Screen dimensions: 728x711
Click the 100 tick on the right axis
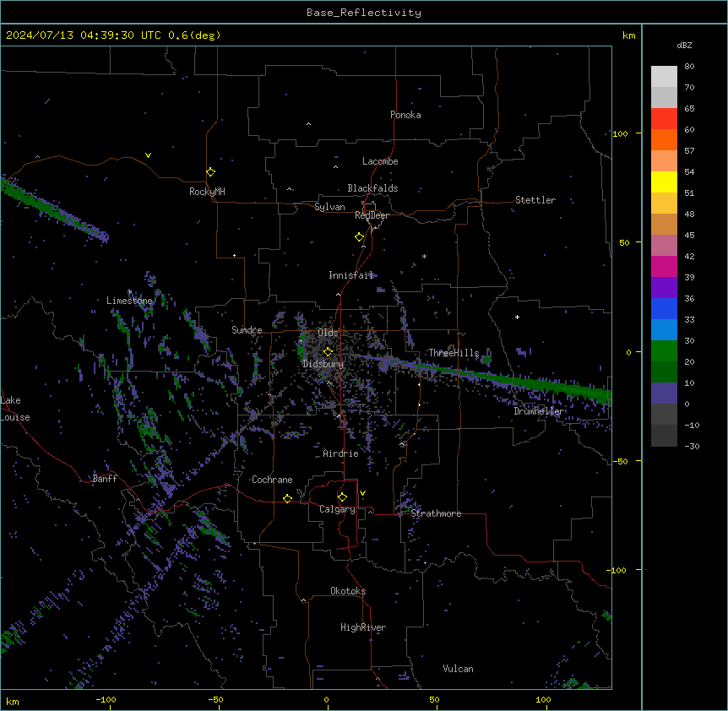pyautogui.click(x=620, y=133)
